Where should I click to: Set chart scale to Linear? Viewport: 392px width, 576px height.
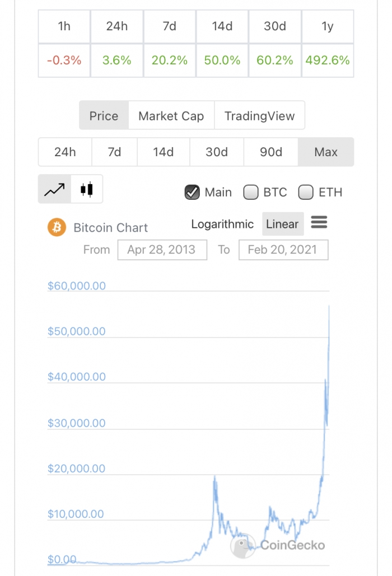pos(282,224)
